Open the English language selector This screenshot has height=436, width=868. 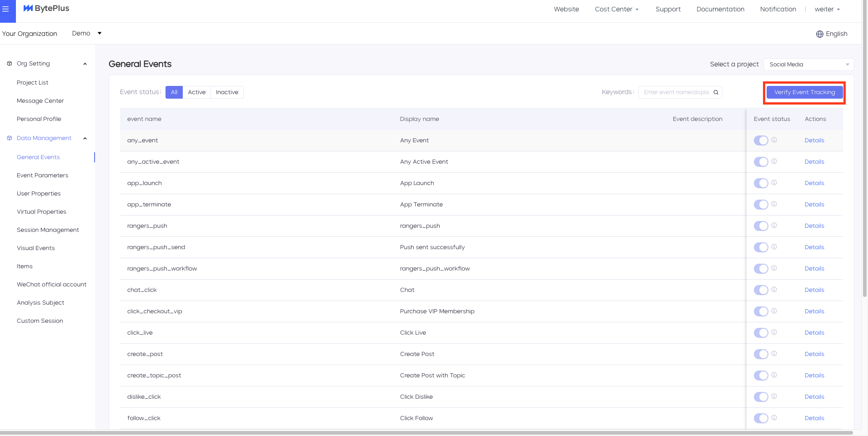click(832, 34)
